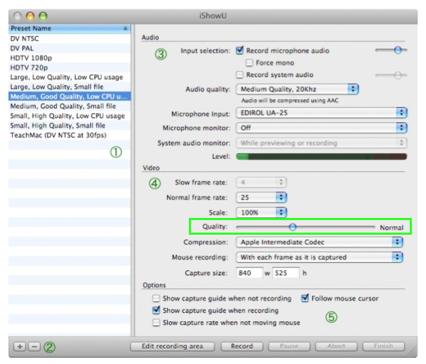Open the Microphone monitor dropdown

point(321,128)
